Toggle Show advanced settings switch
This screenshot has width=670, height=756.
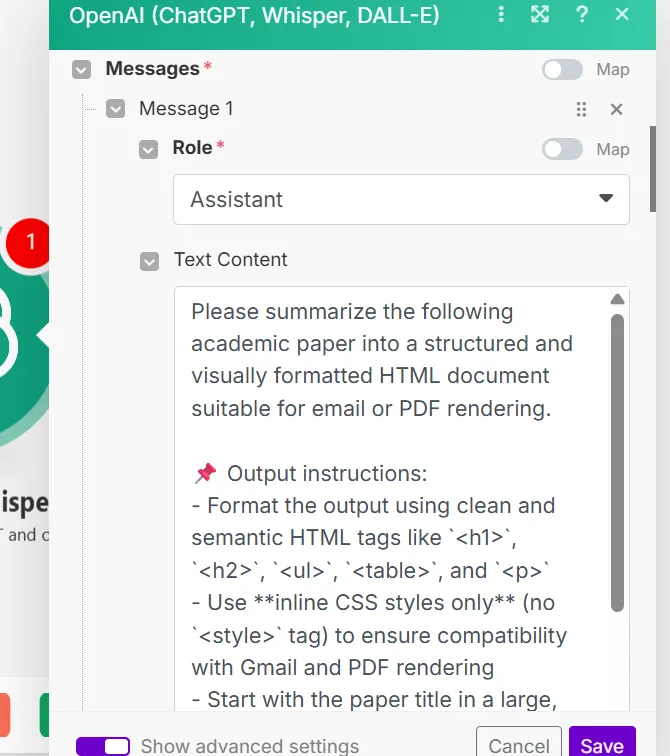coord(103,746)
